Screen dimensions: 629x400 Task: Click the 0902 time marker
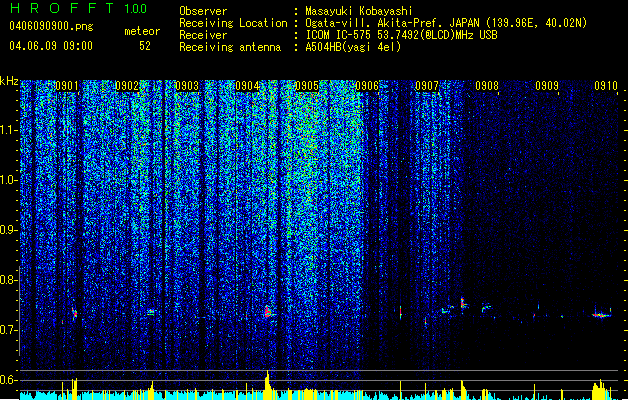(x=127, y=86)
